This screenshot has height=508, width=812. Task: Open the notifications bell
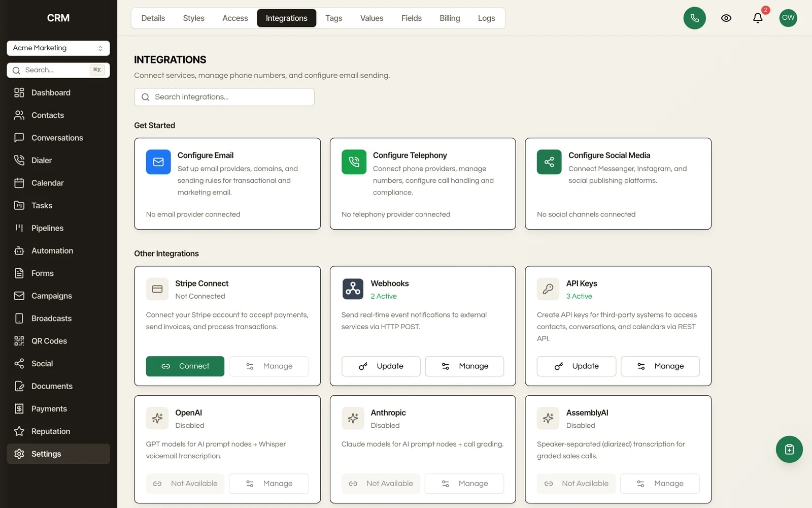click(x=757, y=18)
